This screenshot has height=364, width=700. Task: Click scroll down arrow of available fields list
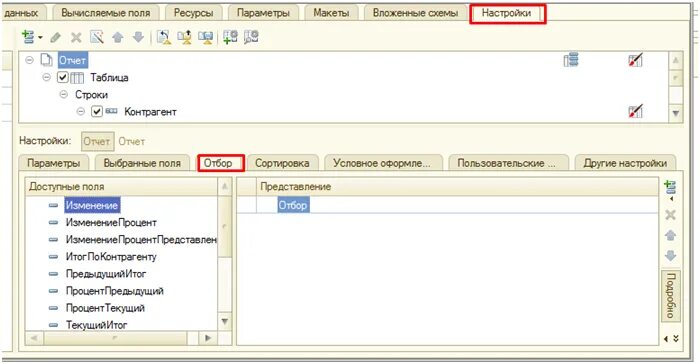click(x=225, y=321)
